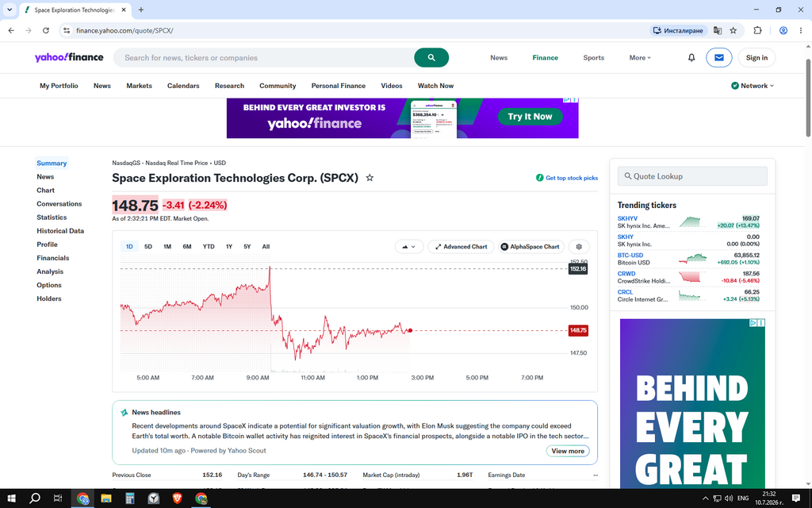Click the Quote Lookup field

[x=692, y=176]
